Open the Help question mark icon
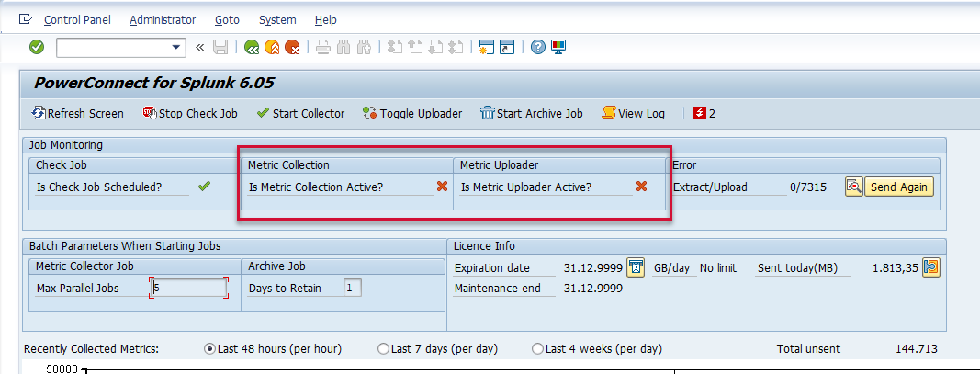Image resolution: width=980 pixels, height=374 pixels. click(538, 47)
